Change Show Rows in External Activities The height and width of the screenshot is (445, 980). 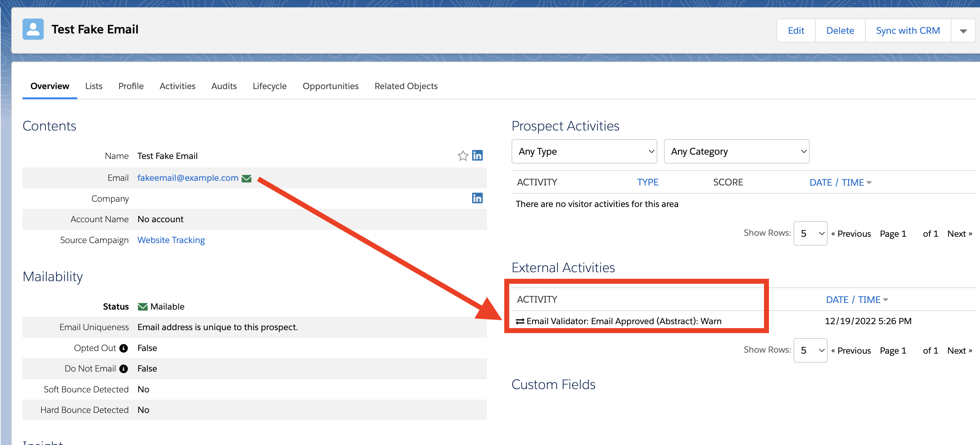click(x=810, y=350)
